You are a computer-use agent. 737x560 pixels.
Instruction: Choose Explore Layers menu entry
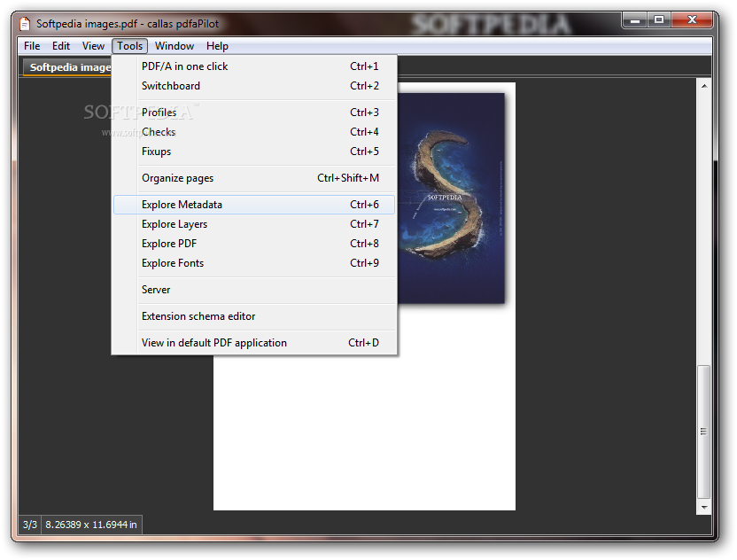254,224
